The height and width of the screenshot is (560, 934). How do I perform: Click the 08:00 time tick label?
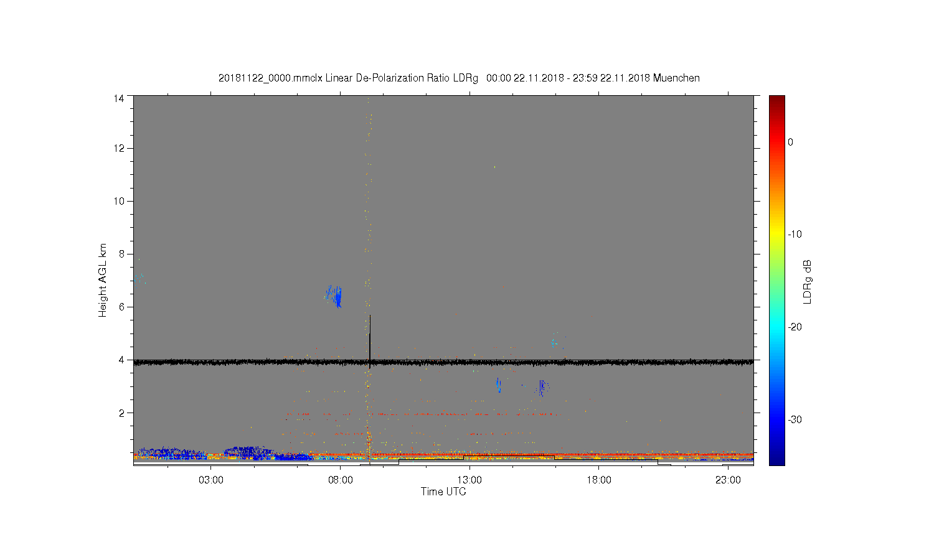click(x=341, y=480)
